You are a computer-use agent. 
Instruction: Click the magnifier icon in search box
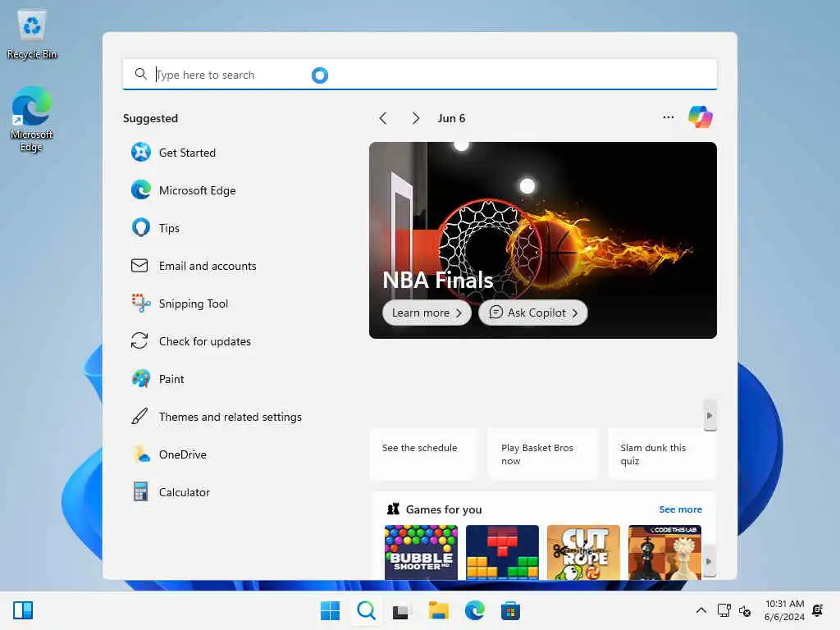pyautogui.click(x=140, y=74)
